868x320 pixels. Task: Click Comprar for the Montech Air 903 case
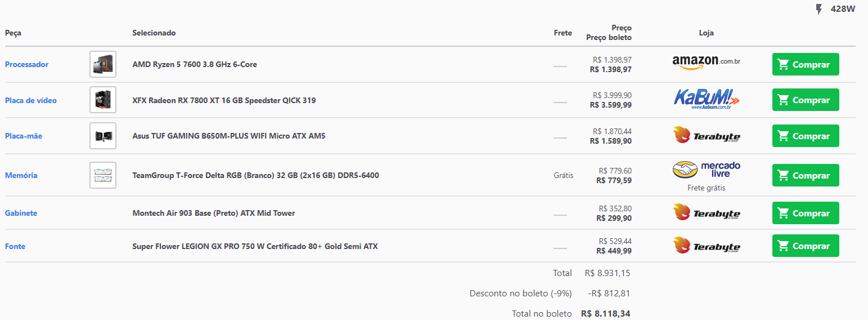pos(806,213)
